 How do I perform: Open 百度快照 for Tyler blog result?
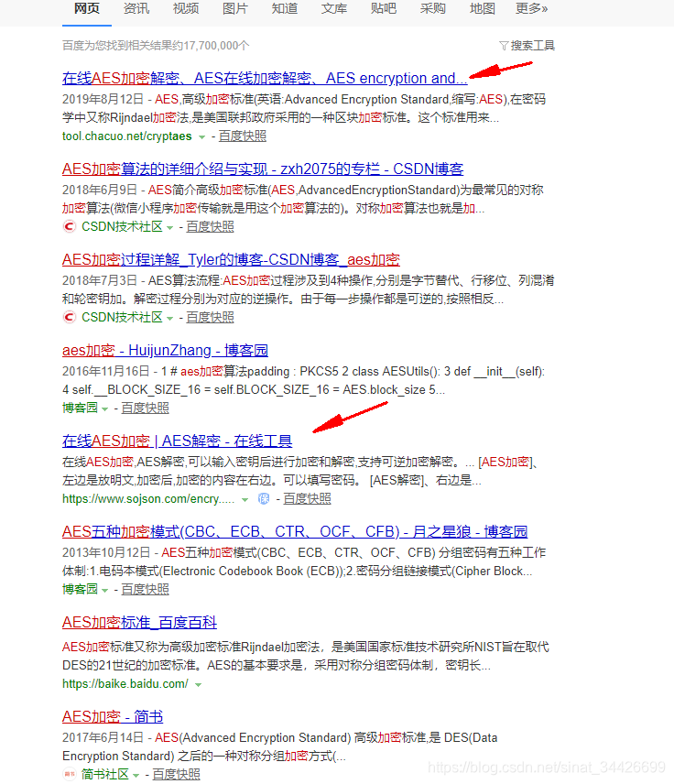(x=210, y=317)
